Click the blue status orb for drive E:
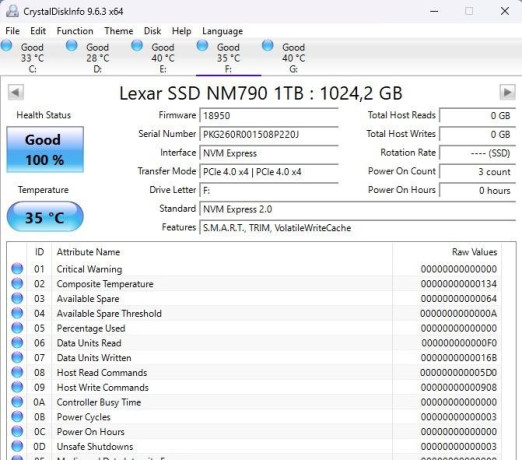Image resolution: width=522 pixels, height=460 pixels. click(x=137, y=45)
